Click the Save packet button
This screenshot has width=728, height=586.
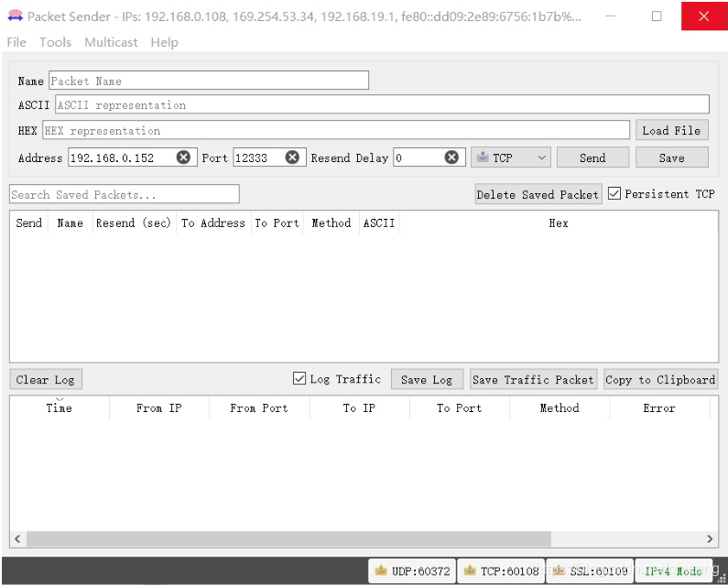click(672, 157)
